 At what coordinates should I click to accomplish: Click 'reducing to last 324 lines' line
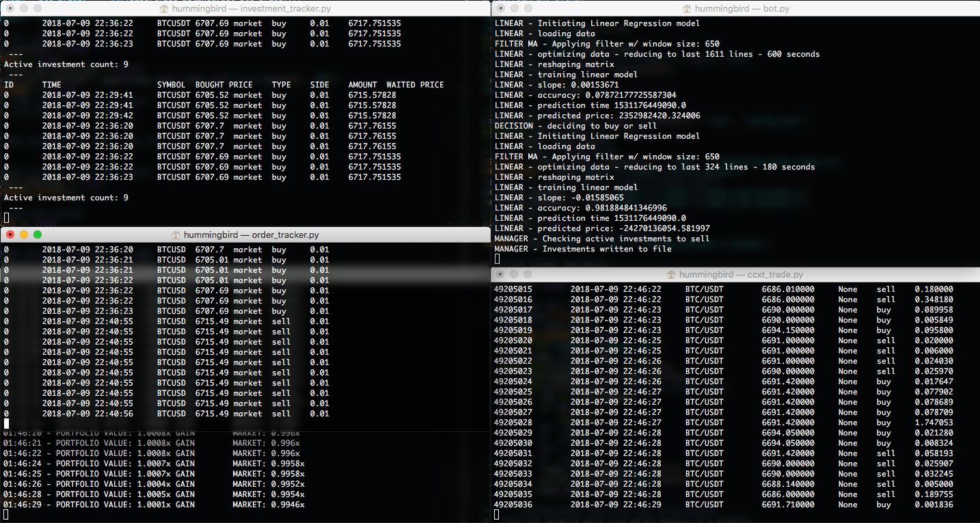click(655, 167)
